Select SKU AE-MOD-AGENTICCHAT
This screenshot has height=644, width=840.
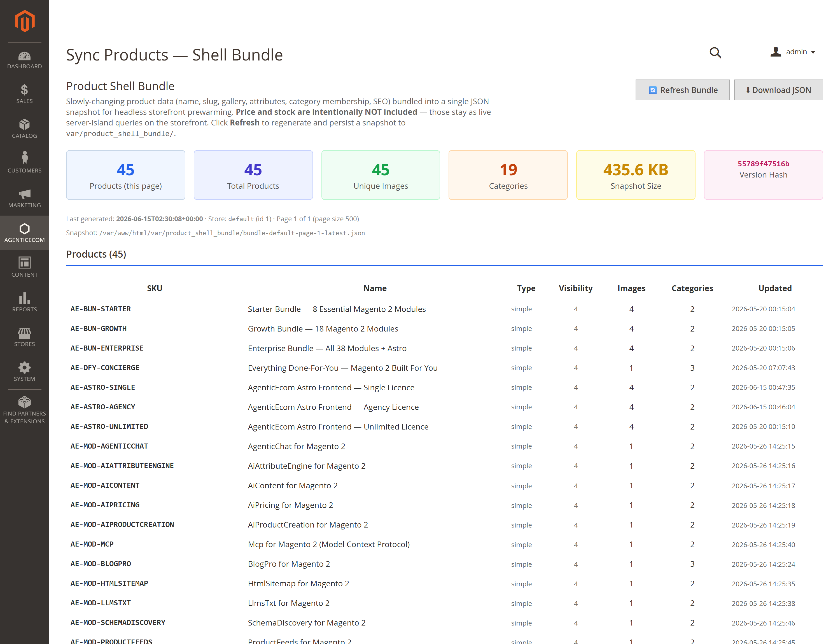point(109,446)
